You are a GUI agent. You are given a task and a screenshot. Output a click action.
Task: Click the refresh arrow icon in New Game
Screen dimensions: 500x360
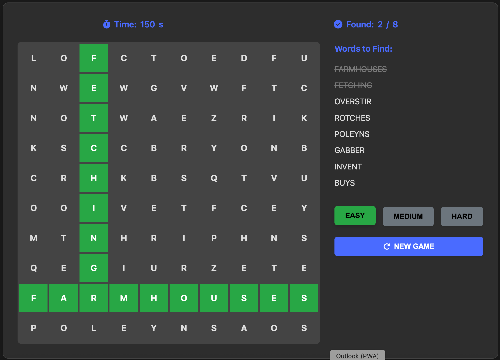(x=387, y=246)
